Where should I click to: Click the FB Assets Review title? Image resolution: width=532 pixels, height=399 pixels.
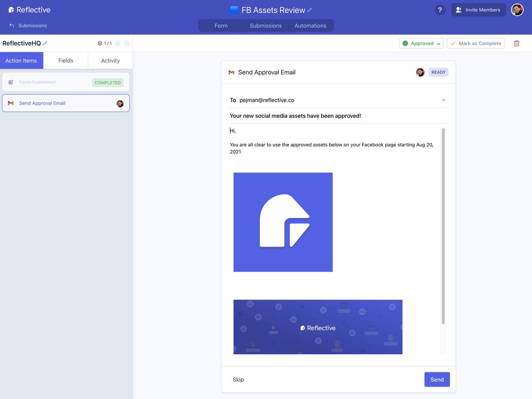[273, 10]
